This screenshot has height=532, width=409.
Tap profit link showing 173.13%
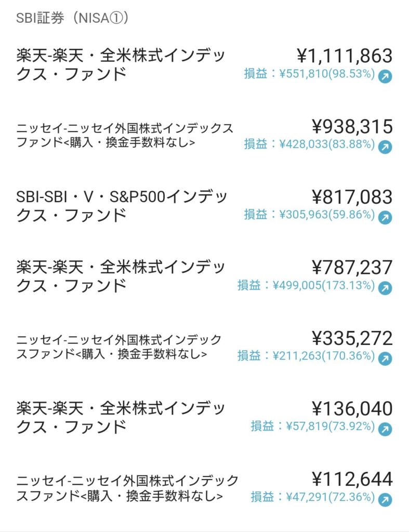tap(306, 285)
